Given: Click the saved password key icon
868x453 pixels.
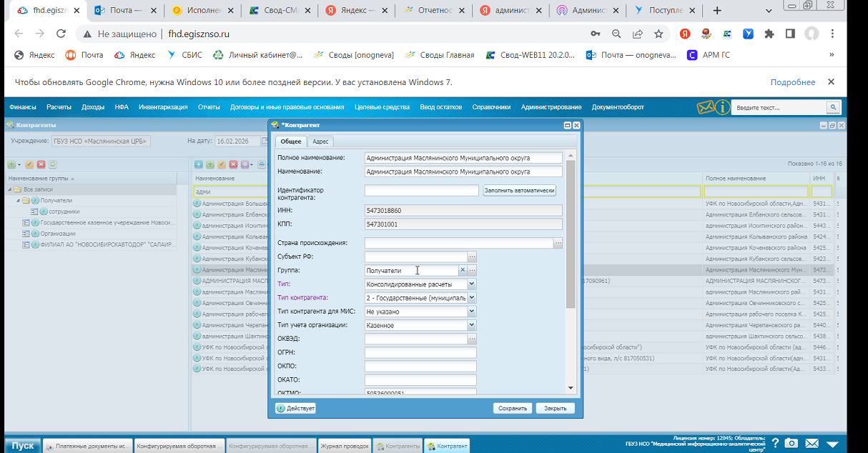Looking at the screenshot, I should pyautogui.click(x=595, y=34).
